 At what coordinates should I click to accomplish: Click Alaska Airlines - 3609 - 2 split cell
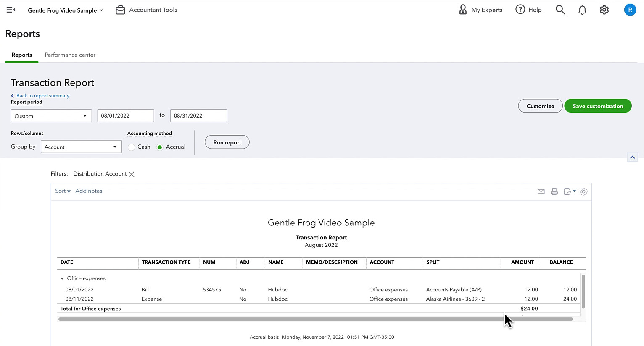point(455,299)
